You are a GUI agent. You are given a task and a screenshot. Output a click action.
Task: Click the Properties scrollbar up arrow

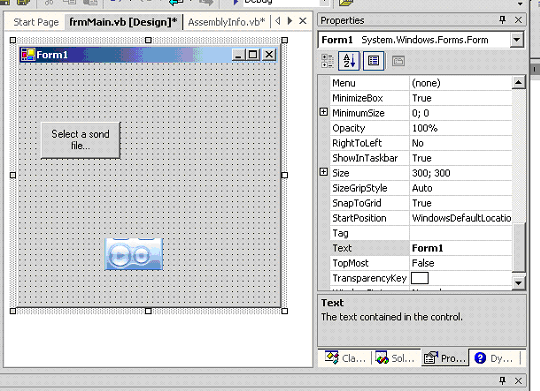518,82
